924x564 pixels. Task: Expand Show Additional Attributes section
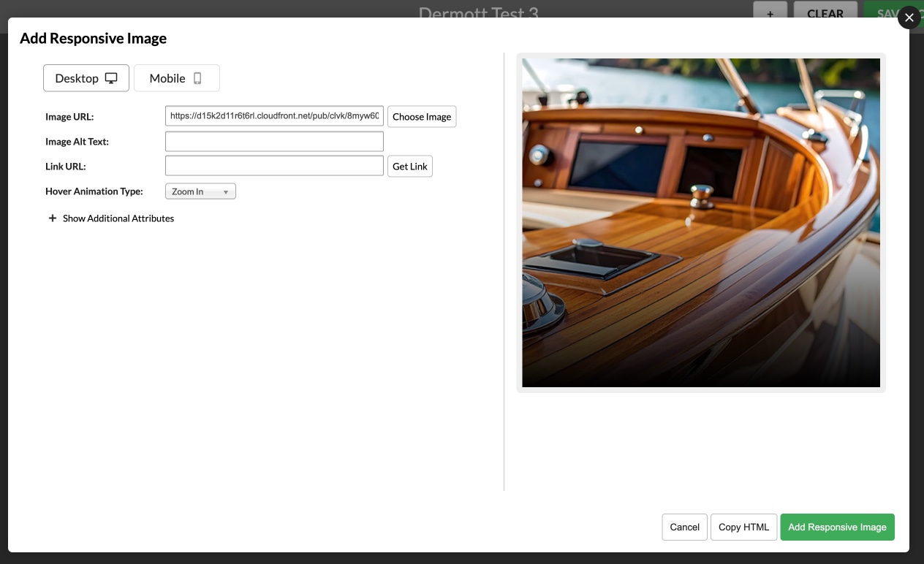tap(118, 218)
